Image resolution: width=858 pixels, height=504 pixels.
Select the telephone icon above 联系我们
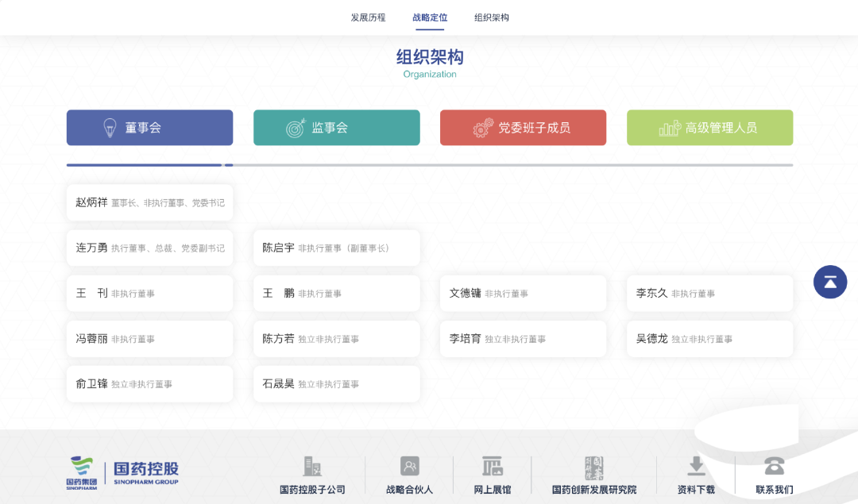point(774,467)
